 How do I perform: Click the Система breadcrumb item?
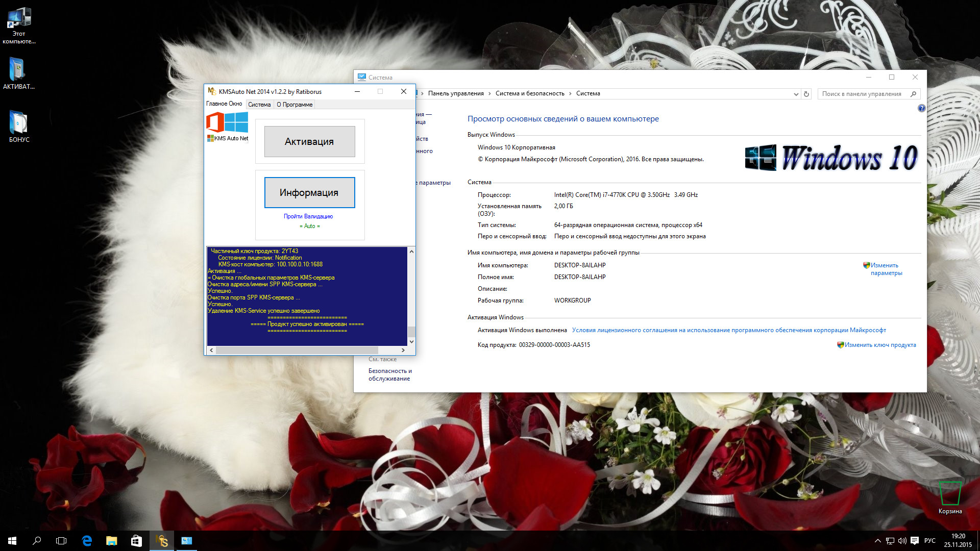pos(588,93)
